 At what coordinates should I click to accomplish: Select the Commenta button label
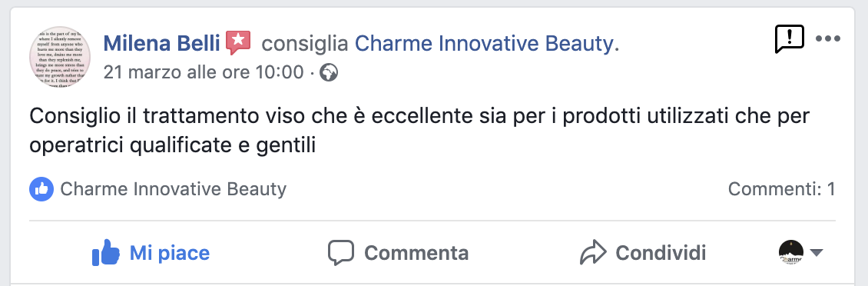coord(416,253)
